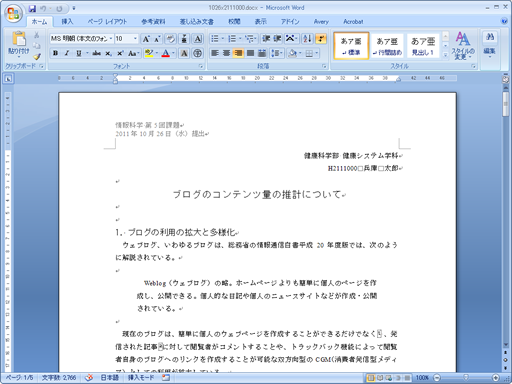Apply strikethrough abc formatting

click(97, 53)
